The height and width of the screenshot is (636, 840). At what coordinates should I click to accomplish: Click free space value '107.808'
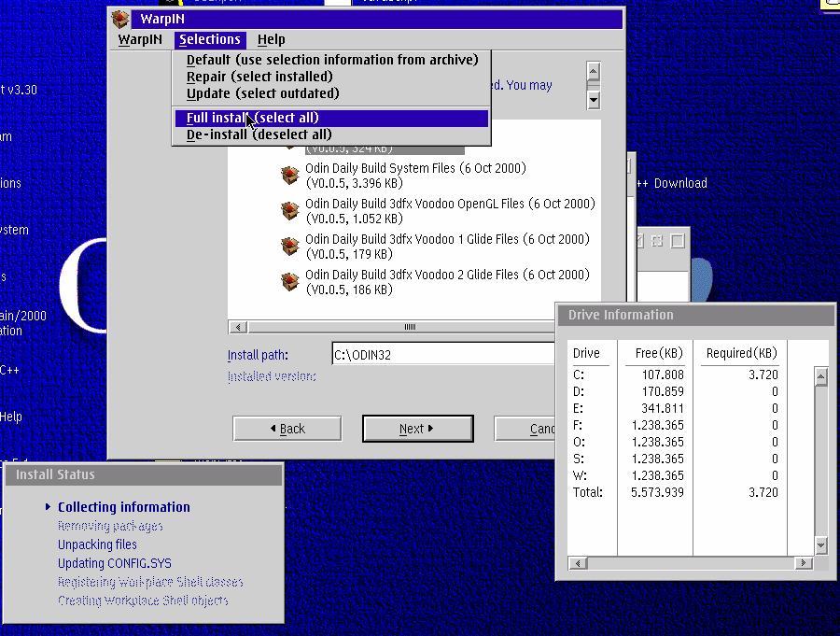pos(663,375)
